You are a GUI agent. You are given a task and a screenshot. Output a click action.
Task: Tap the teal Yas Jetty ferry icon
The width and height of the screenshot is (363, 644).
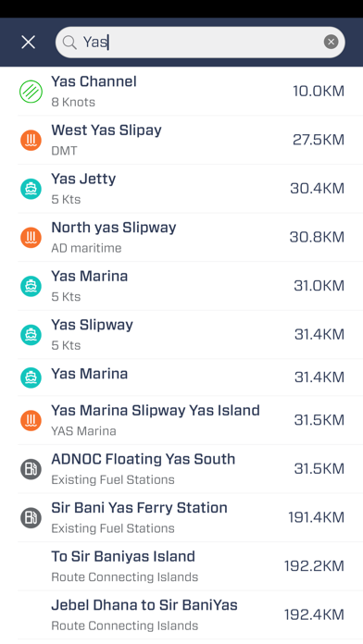point(31,189)
